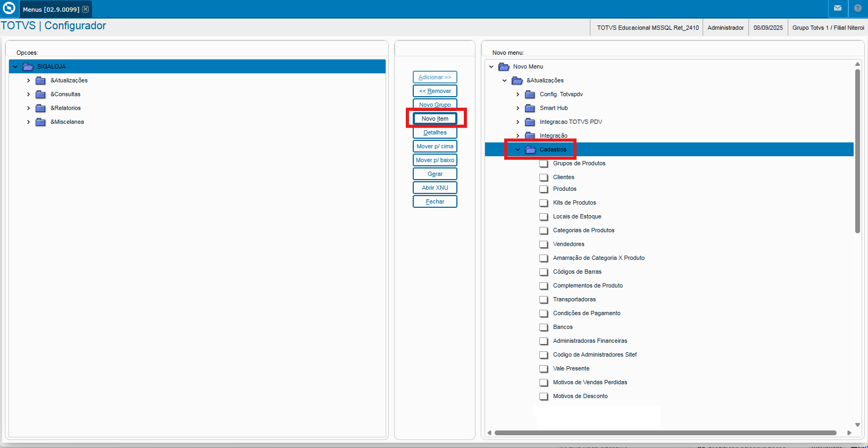This screenshot has height=448, width=868.
Task: Check the Locais de Estoque checkbox
Action: [544, 216]
